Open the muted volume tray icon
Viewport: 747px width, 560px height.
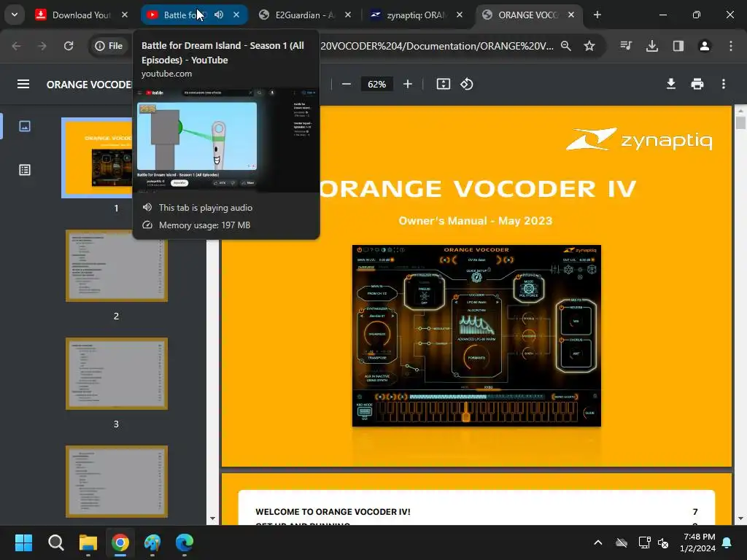[x=663, y=542]
